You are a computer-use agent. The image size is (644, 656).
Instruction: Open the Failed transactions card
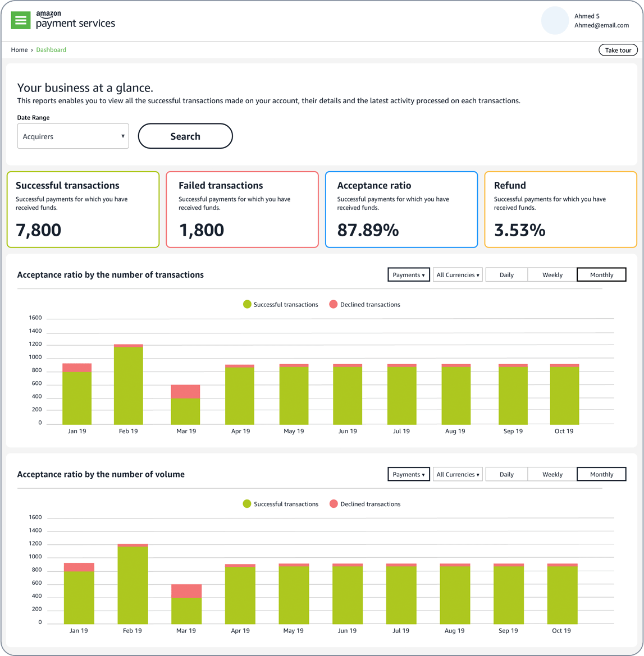[242, 209]
